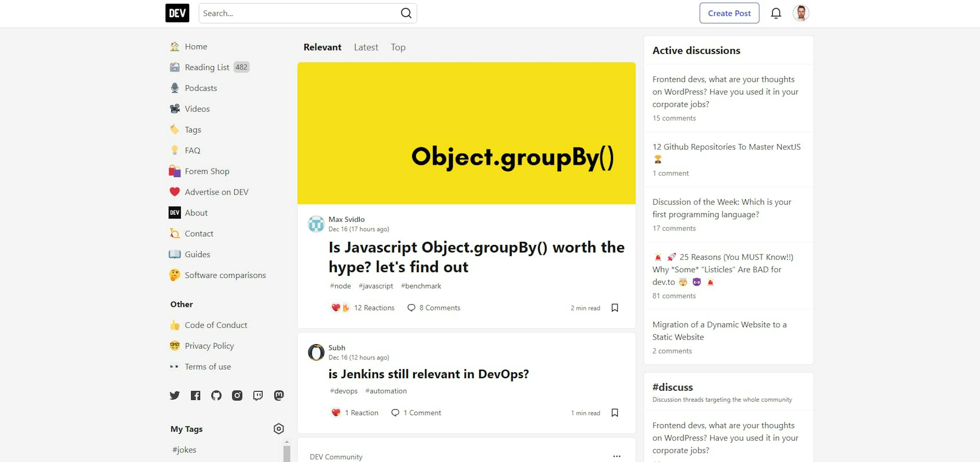Open the is Jenkins still relevant post title
The height and width of the screenshot is (462, 980).
(428, 374)
